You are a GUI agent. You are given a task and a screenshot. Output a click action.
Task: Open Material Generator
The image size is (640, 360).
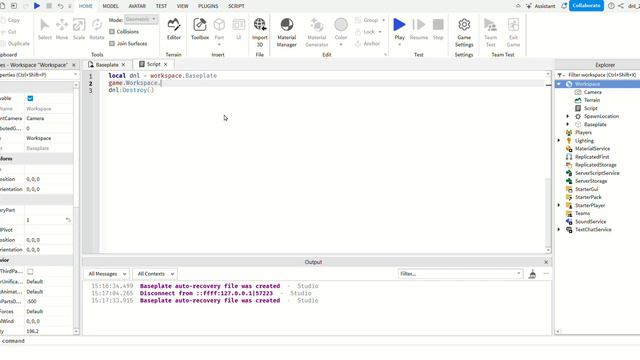point(316,32)
